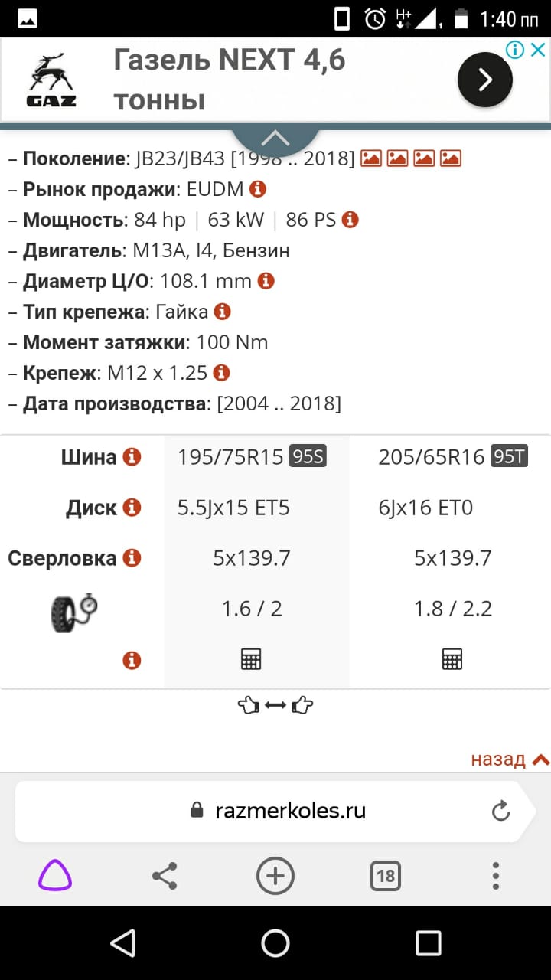
Task: Collapse the section with the up chevron
Action: pos(275,139)
